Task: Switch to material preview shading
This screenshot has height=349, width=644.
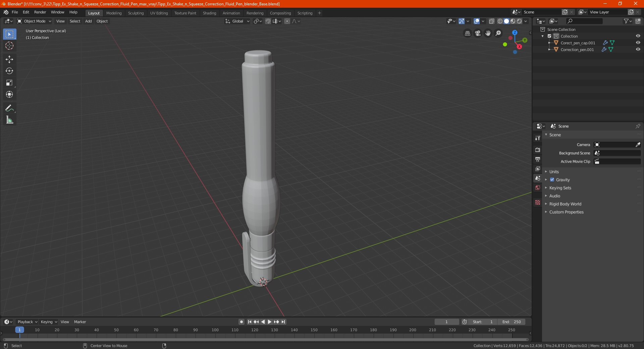Action: tap(513, 21)
